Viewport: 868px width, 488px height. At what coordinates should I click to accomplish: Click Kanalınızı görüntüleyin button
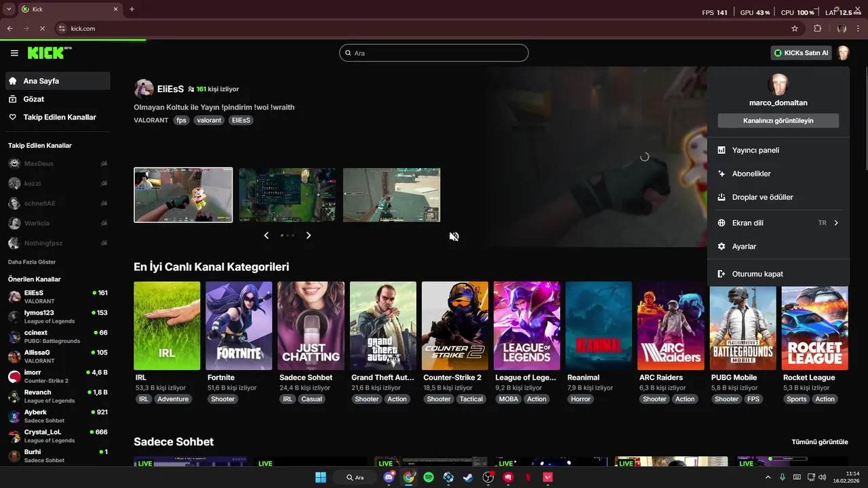[x=778, y=121]
